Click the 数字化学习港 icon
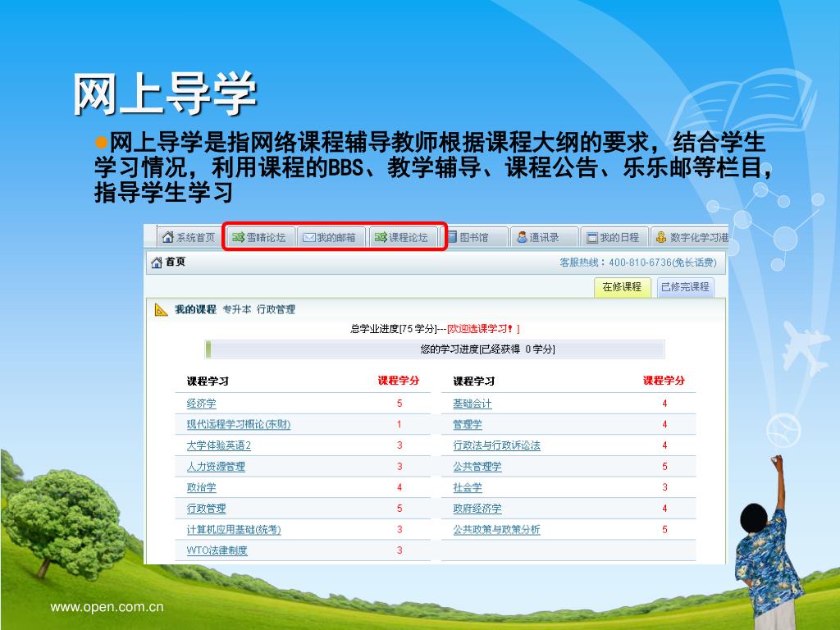 [x=662, y=237]
